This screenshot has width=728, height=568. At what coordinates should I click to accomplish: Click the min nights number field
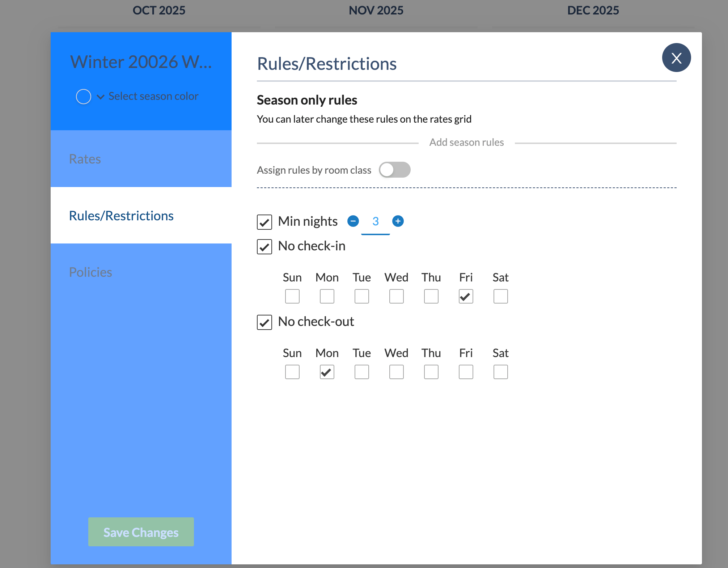[376, 221]
